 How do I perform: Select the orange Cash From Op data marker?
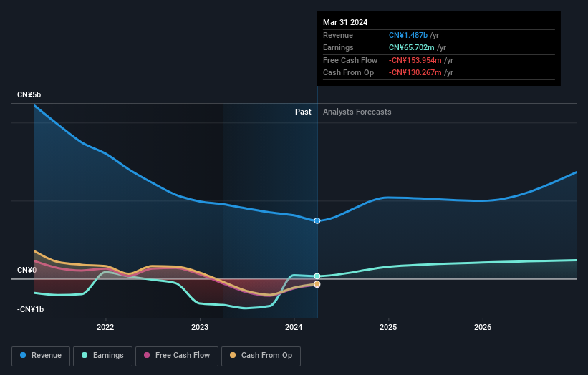pyautogui.click(x=317, y=284)
